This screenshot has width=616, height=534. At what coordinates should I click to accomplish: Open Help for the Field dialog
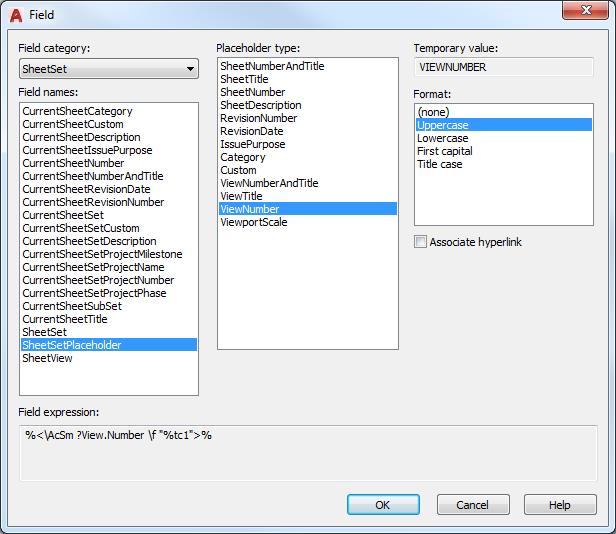point(560,505)
